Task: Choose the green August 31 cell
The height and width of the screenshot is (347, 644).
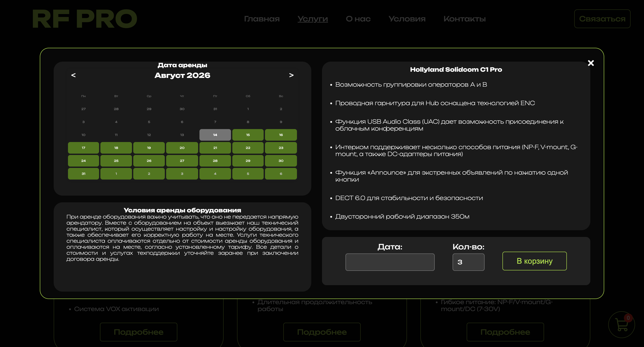Action: tap(83, 174)
